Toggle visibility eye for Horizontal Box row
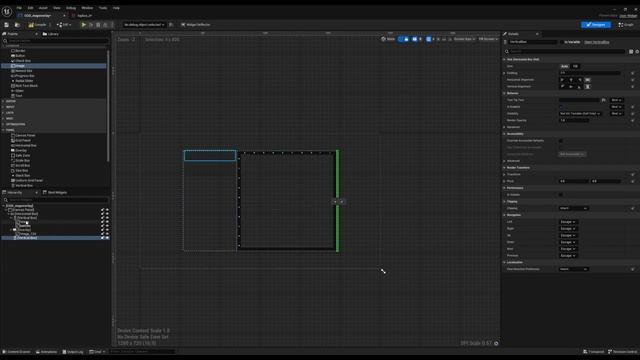This screenshot has height=360, width=640. (108, 214)
